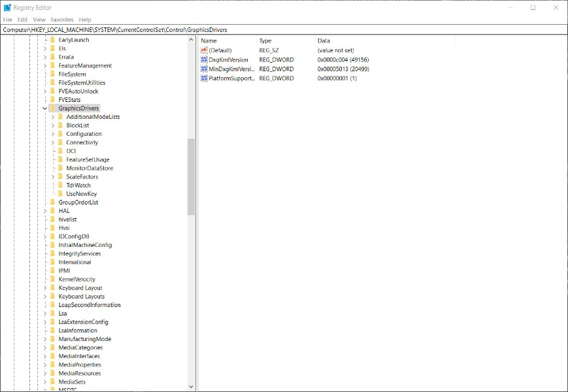The height and width of the screenshot is (392, 568).
Task: Expand the AdditionalModeLists subkey
Action: pyautogui.click(x=53, y=117)
